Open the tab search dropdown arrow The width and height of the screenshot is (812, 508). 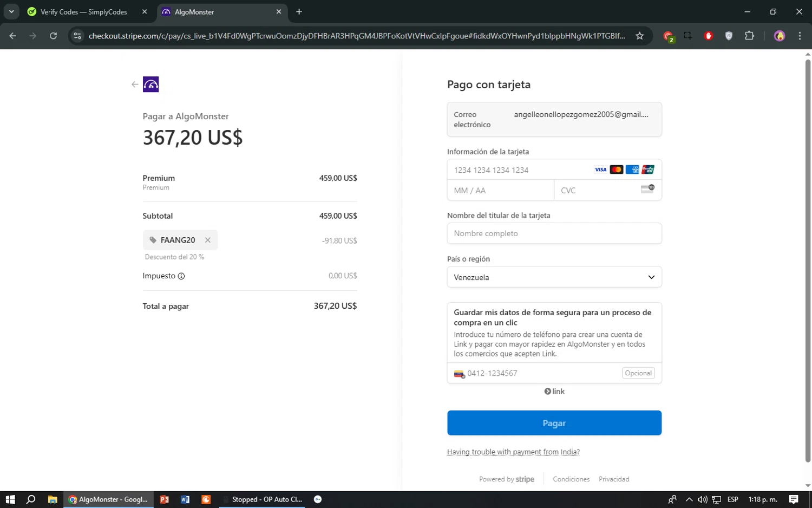point(11,12)
